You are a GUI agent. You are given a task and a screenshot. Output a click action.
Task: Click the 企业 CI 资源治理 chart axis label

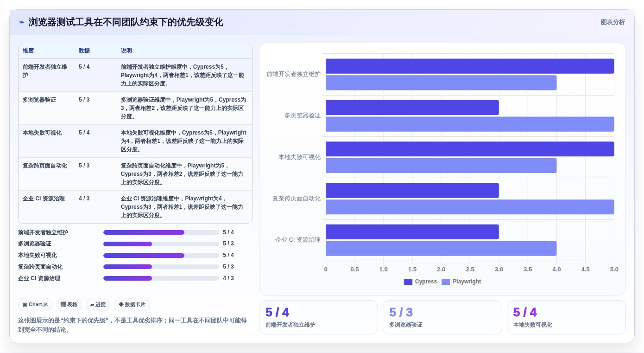tap(298, 240)
